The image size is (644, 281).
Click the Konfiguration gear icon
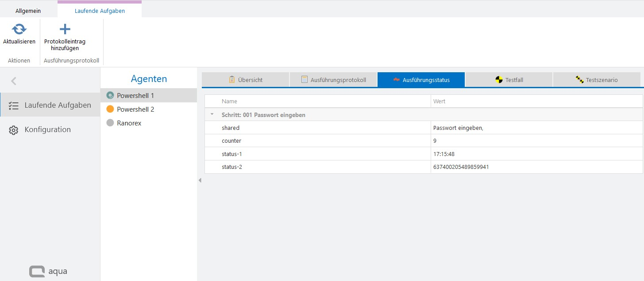(x=13, y=130)
